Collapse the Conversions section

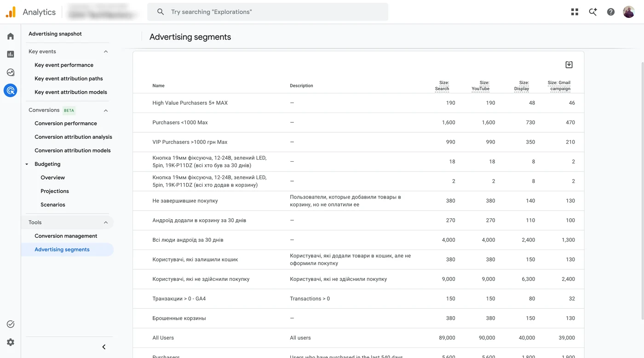(106, 110)
